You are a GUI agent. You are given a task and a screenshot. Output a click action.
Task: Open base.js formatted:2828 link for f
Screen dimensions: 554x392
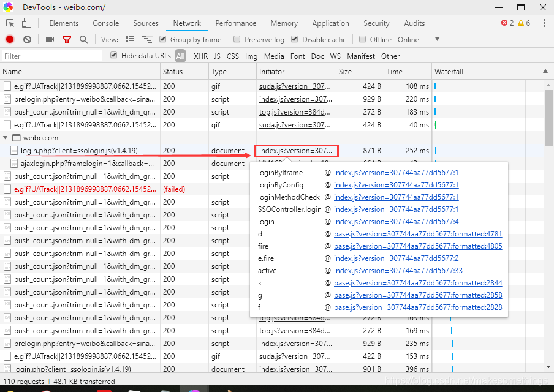click(x=418, y=307)
